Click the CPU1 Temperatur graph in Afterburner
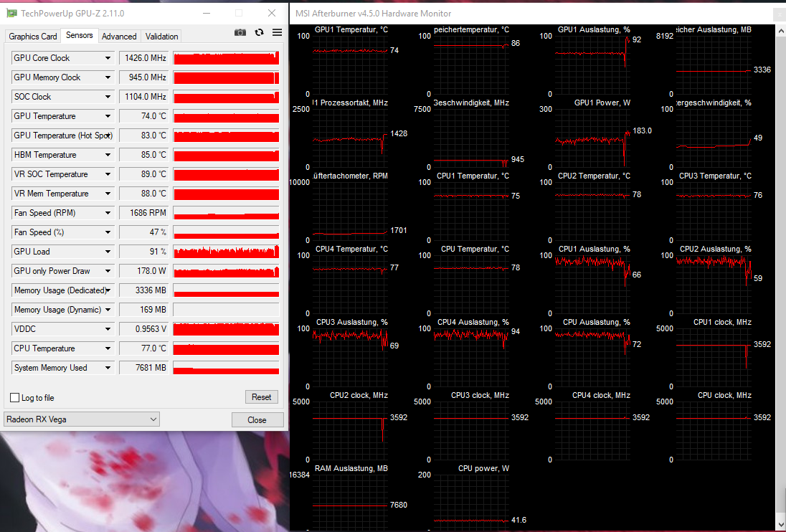 [471, 211]
